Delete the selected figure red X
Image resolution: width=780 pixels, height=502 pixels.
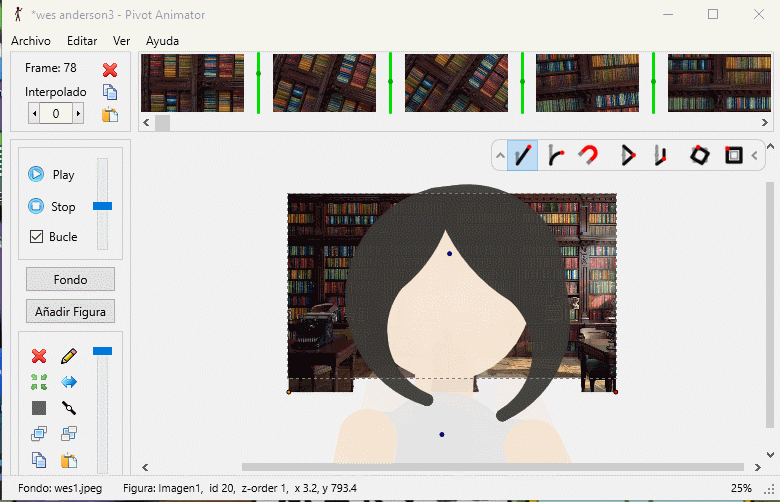click(x=39, y=356)
